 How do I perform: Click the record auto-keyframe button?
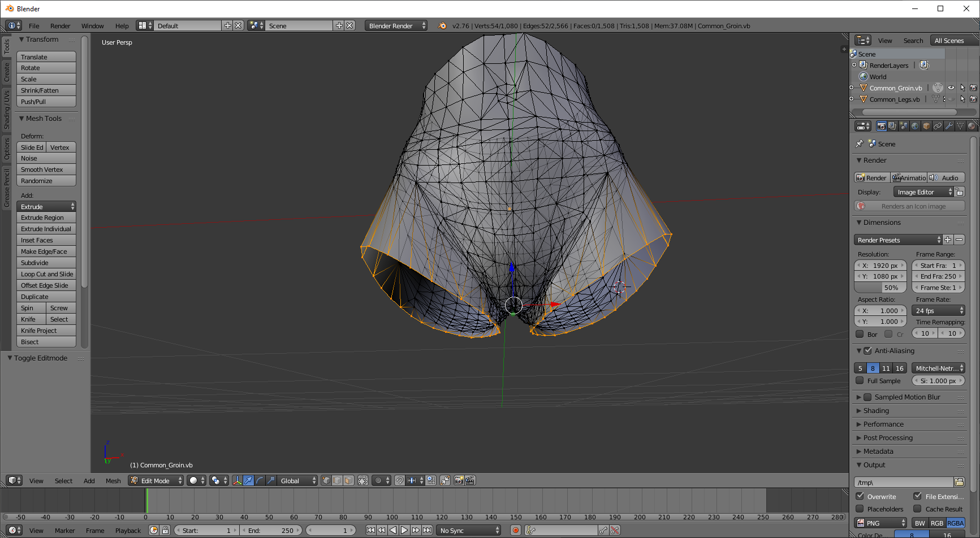click(516, 530)
